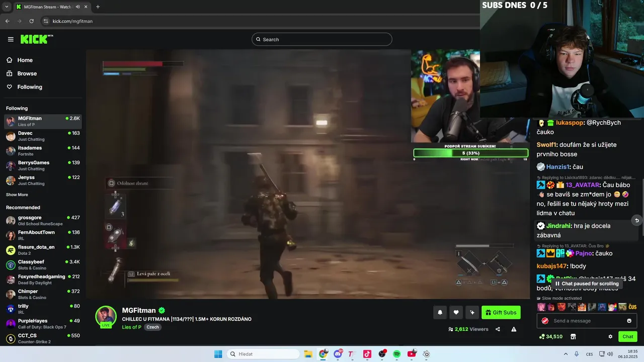This screenshot has height=362, width=644.
Task: Open trilly recommended channel
Action: (42, 309)
